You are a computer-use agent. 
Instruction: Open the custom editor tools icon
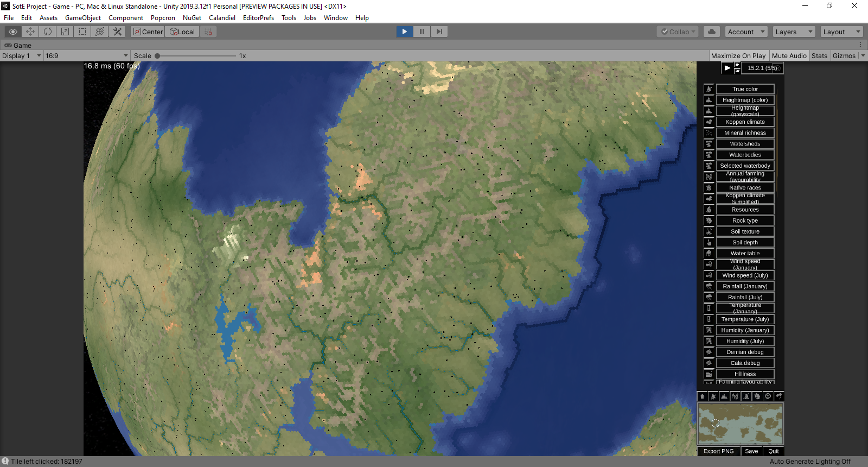(117, 31)
